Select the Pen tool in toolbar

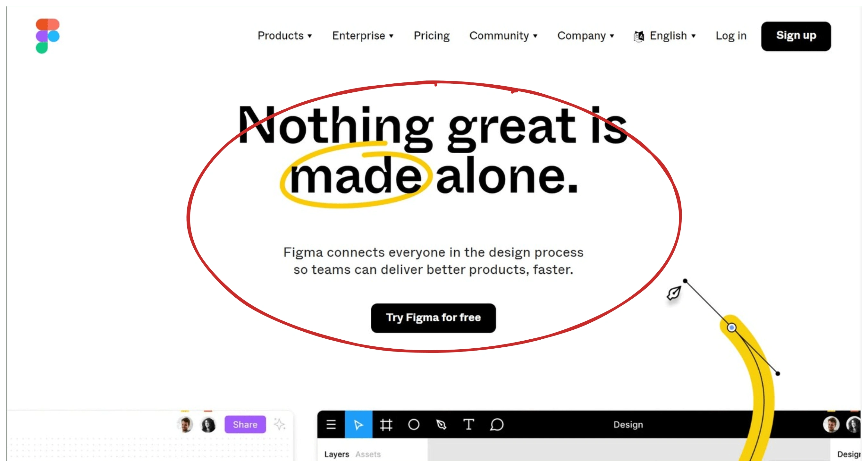click(442, 424)
